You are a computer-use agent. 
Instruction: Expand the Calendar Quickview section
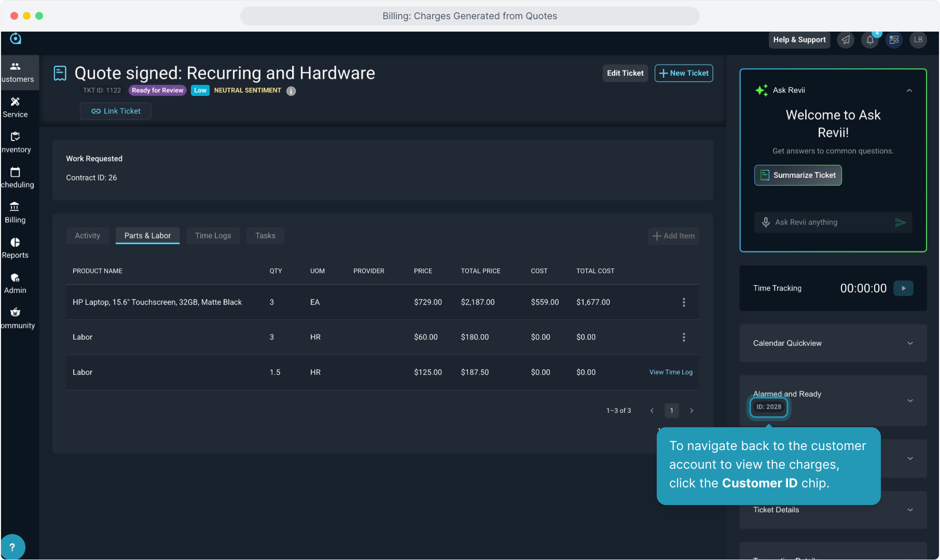pos(910,343)
